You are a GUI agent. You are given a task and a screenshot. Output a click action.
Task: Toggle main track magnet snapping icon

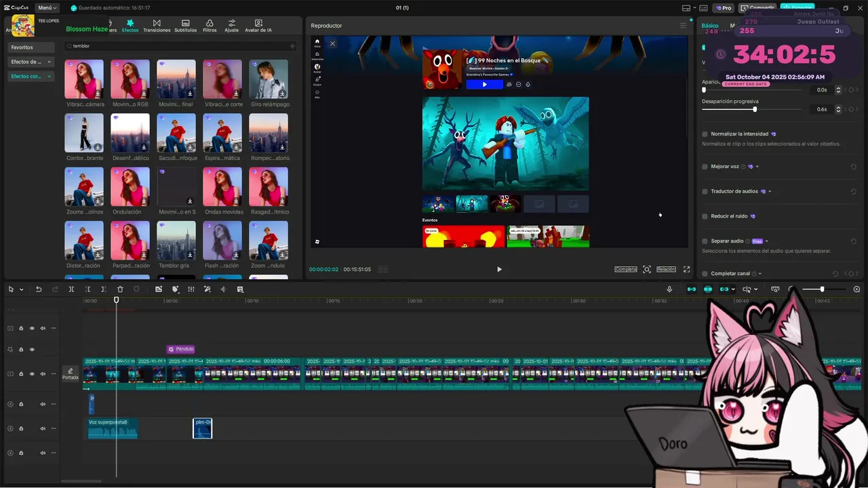692,289
